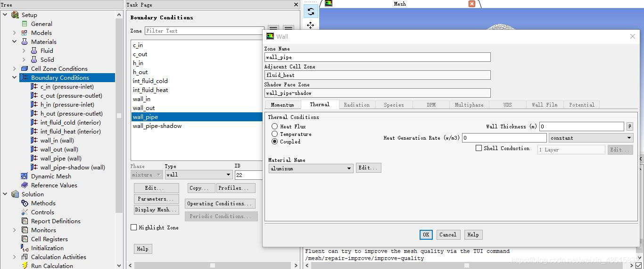Click the Initialization icon in tree
The height and width of the screenshot is (269, 644).
25,248
